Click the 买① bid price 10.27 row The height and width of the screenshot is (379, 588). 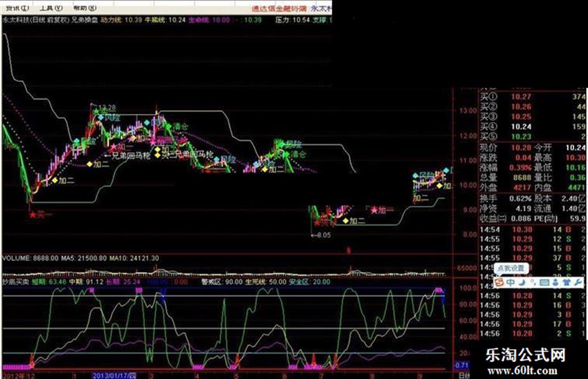click(533, 97)
